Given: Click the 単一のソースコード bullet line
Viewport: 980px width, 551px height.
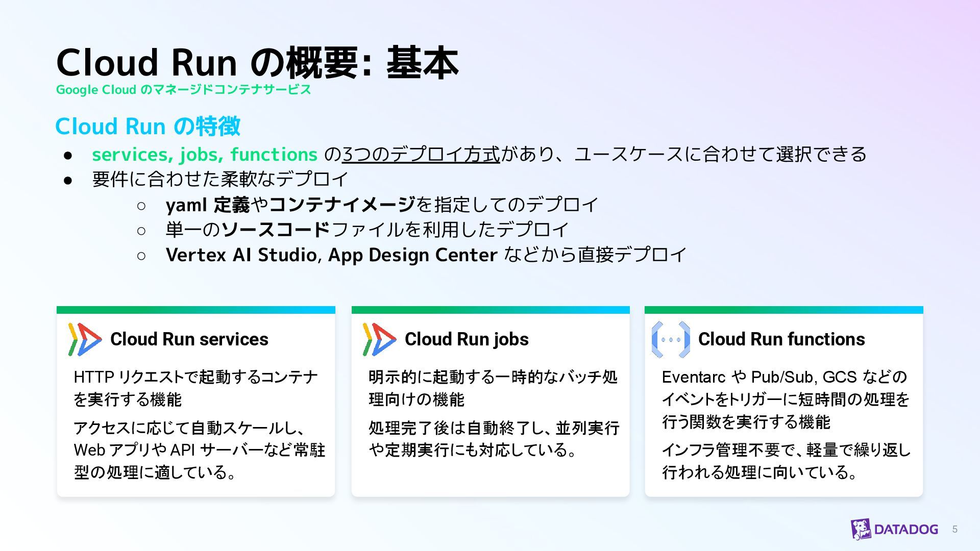Looking at the screenshot, I should [366, 230].
